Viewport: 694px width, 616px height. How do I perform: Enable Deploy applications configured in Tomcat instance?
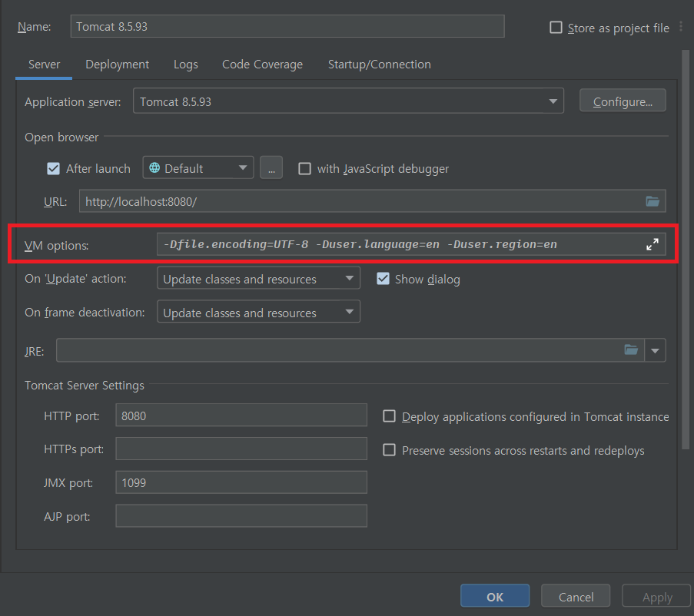coord(389,416)
